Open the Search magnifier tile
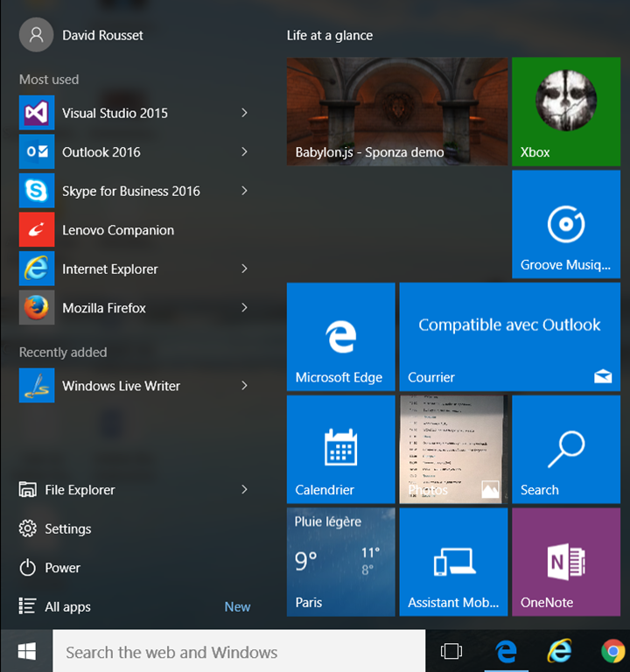 (x=566, y=450)
